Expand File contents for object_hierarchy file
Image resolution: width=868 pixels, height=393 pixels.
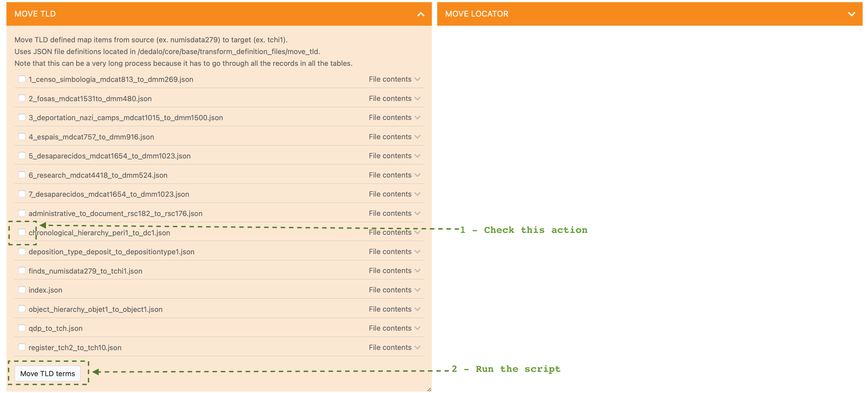pyautogui.click(x=395, y=309)
